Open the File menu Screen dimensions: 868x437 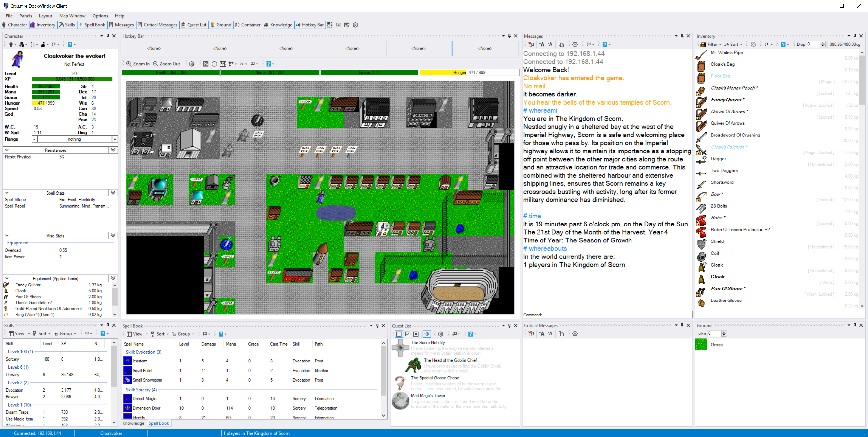coord(9,16)
